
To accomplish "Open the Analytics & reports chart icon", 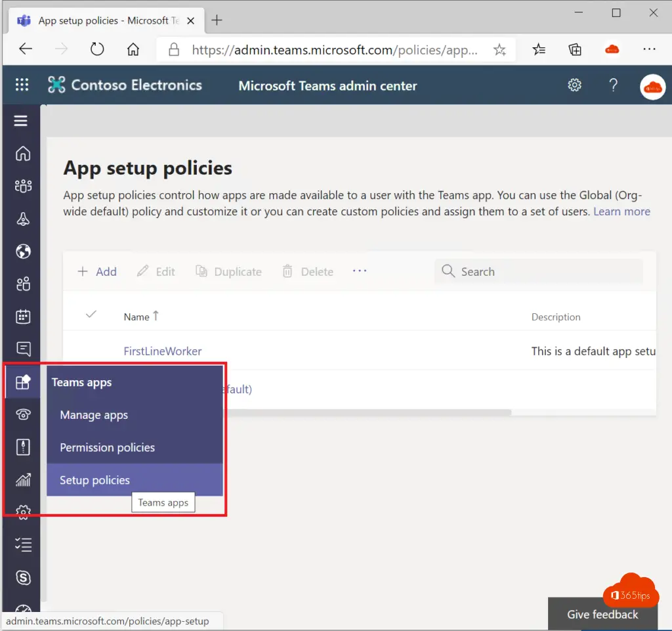I will [23, 480].
